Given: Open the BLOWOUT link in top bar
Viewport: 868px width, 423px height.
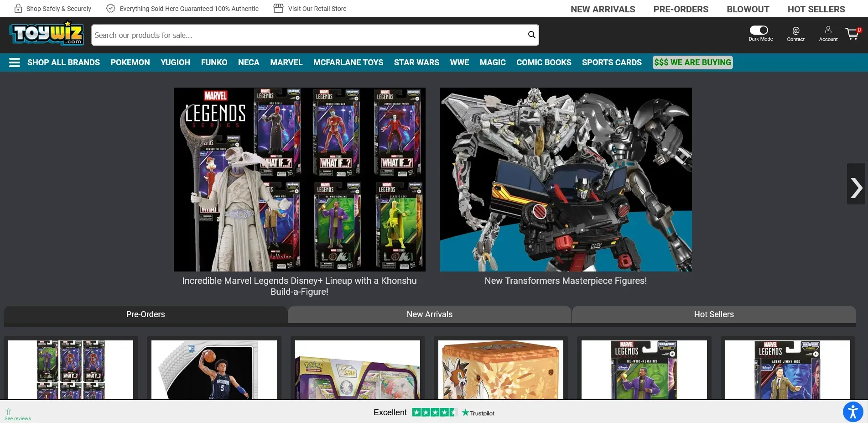Looking at the screenshot, I should (748, 9).
